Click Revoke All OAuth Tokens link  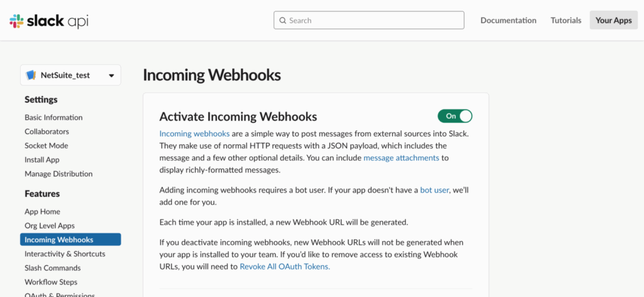(285, 267)
